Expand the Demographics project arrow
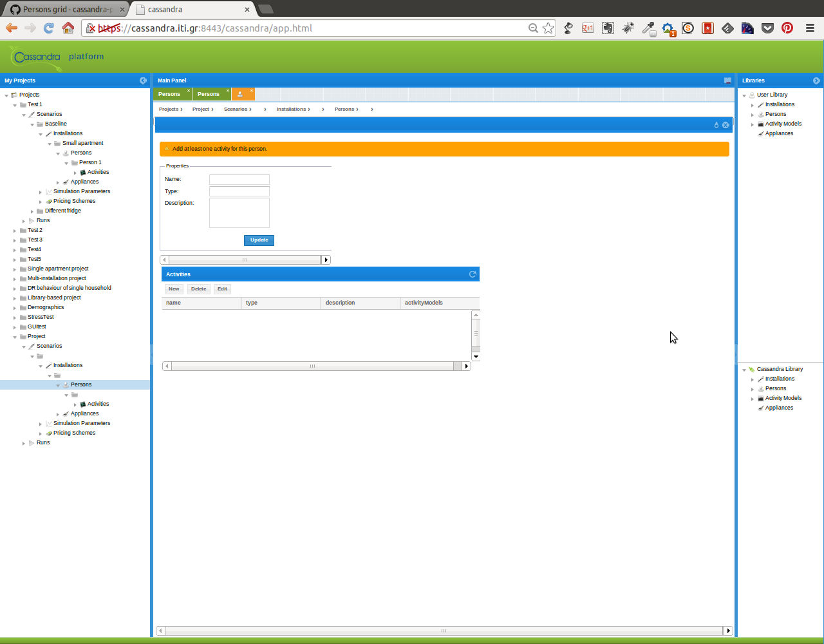This screenshot has width=824, height=644. 15,308
